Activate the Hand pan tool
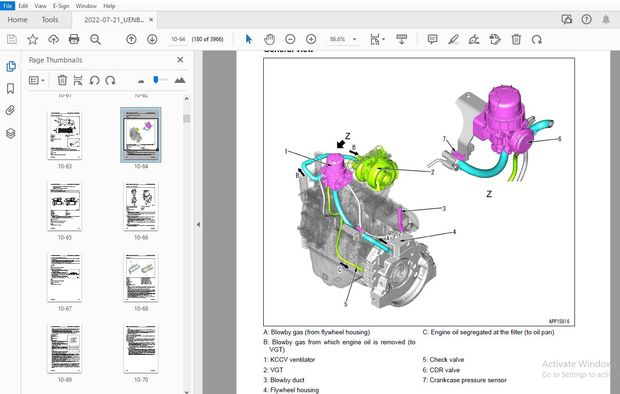Viewport: 620px width, 394px height. (269, 39)
